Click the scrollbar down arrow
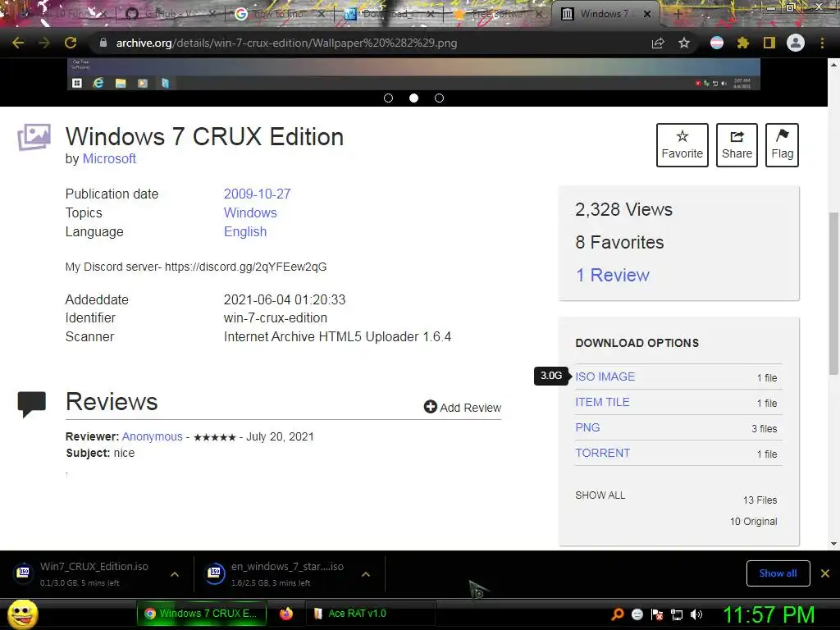Image resolution: width=840 pixels, height=630 pixels. pos(833,544)
